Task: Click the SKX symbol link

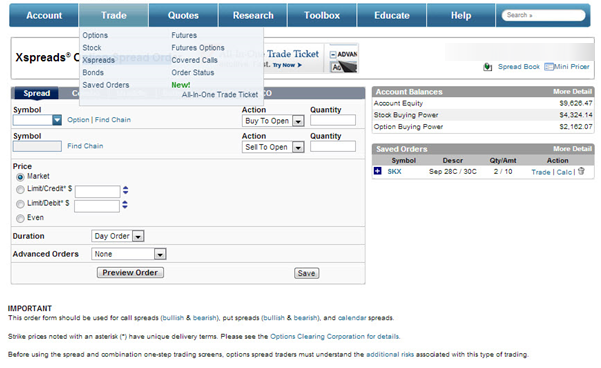Action: pos(394,172)
